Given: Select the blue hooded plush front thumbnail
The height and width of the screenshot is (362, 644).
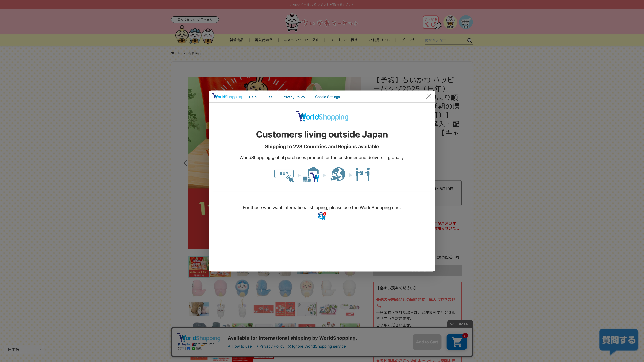Looking at the screenshot, I should (x=242, y=288).
